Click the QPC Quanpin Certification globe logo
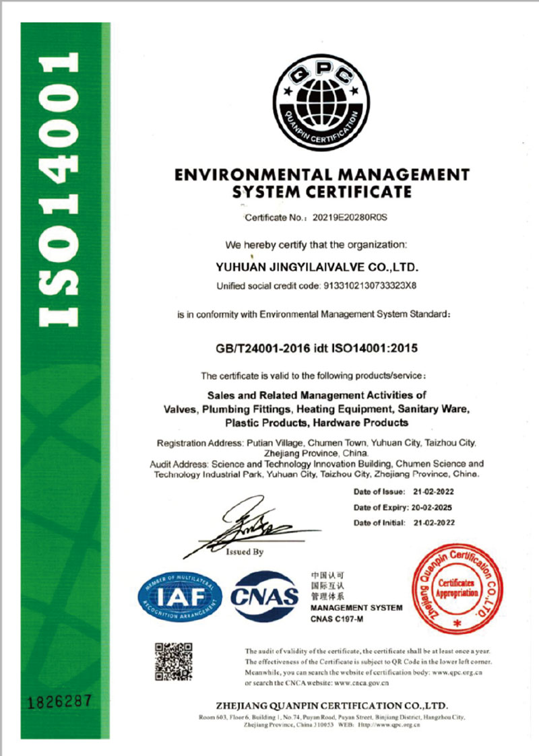 coord(321,102)
